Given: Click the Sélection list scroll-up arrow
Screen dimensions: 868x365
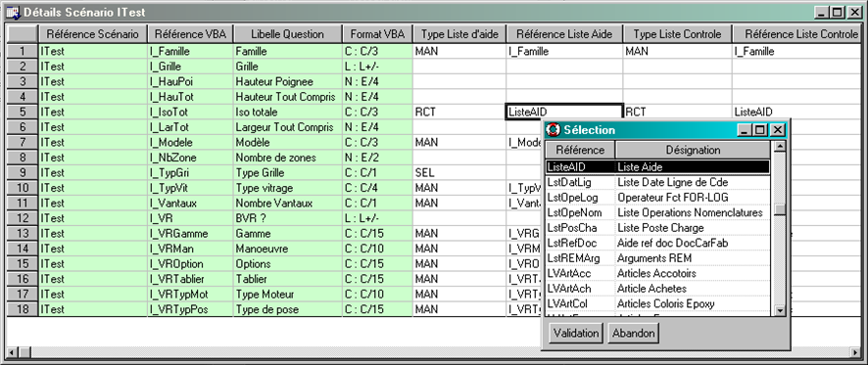Looking at the screenshot, I should 780,147.
